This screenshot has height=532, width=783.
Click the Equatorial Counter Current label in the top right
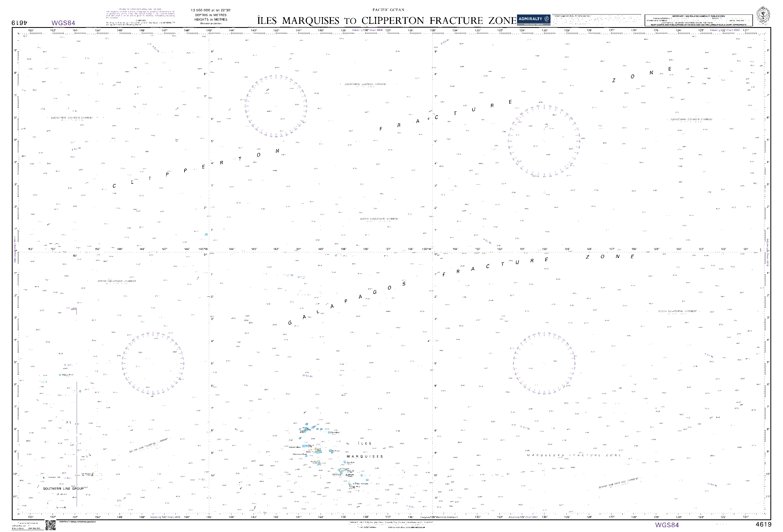tap(691, 119)
